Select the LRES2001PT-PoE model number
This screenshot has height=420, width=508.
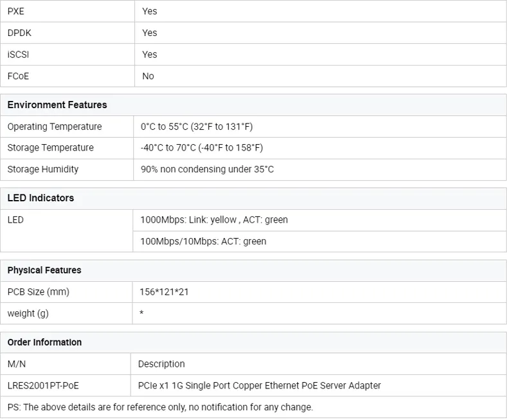(x=43, y=386)
